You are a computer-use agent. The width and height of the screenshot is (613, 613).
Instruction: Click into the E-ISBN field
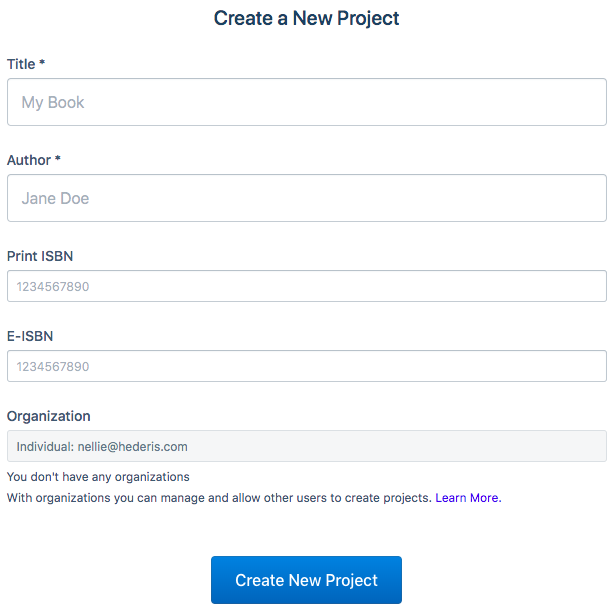tap(306, 366)
